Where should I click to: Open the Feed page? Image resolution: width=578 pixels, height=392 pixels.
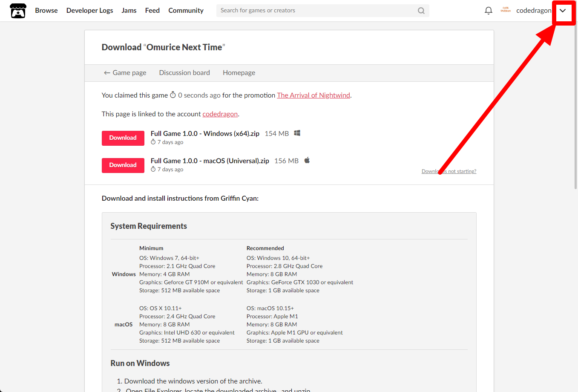[x=152, y=10]
